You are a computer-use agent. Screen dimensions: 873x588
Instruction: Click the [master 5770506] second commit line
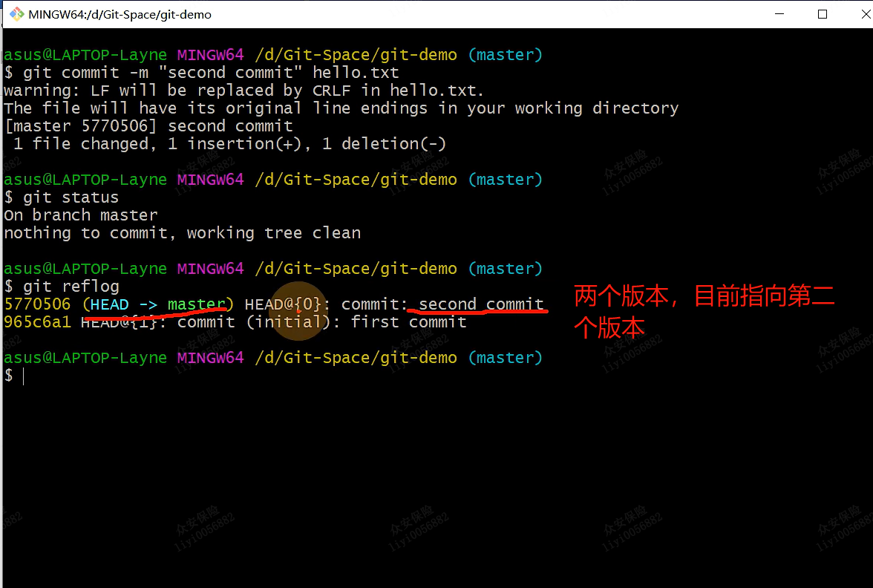(148, 126)
